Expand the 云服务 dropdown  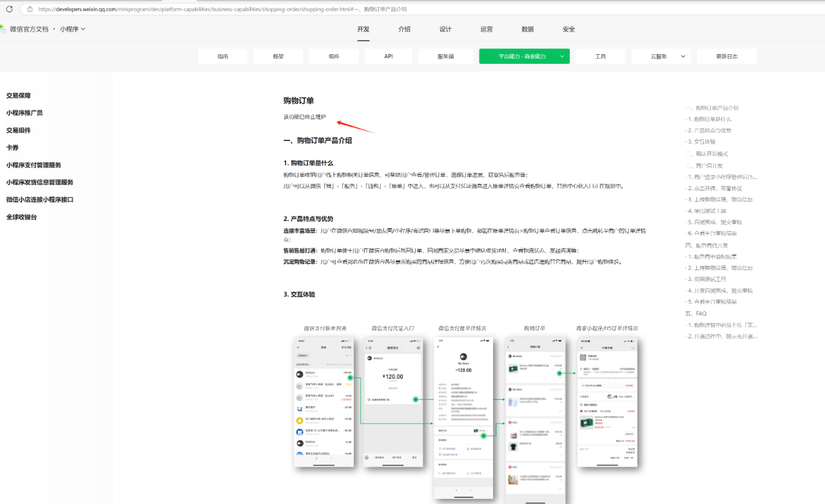tap(661, 56)
